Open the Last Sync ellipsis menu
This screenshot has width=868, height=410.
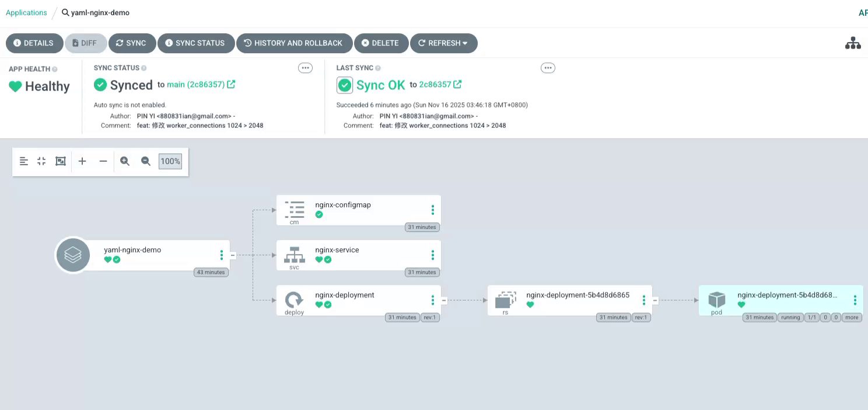[548, 68]
